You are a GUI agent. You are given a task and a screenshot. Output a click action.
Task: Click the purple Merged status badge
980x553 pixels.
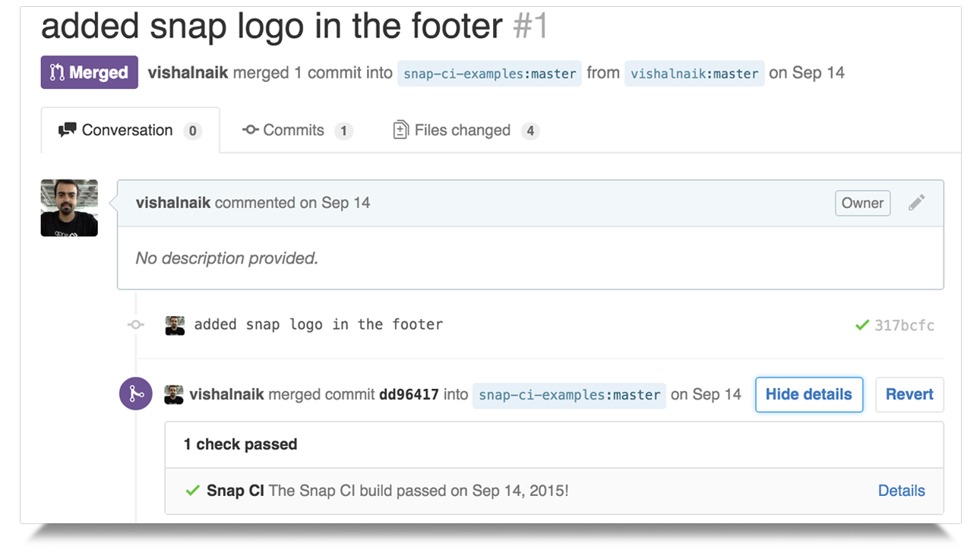90,73
